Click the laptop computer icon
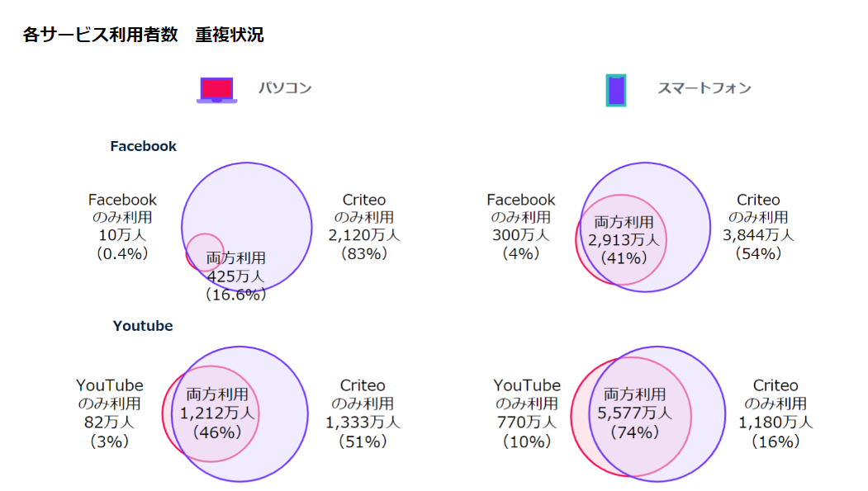 tap(216, 89)
